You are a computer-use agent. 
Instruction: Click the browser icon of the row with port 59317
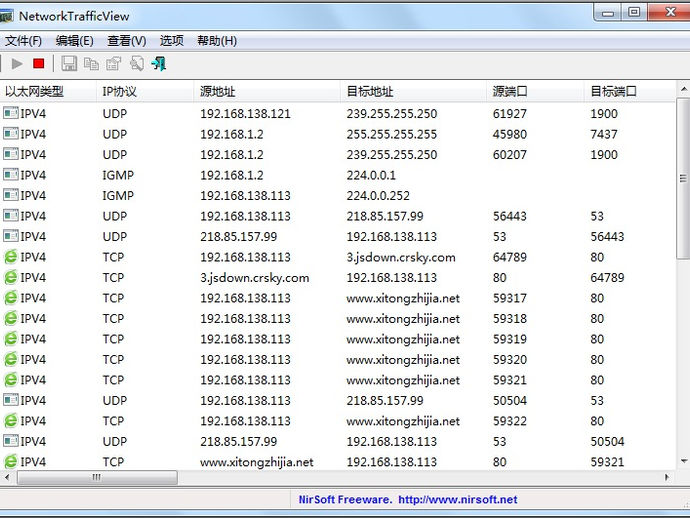11,298
